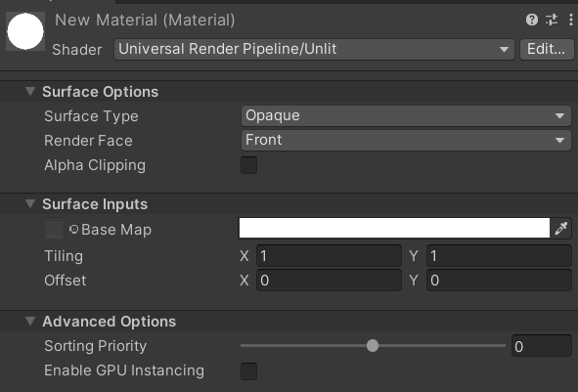This screenshot has height=392, width=578.
Task: Click the eyedropper next to Base Map color
Action: tap(560, 229)
